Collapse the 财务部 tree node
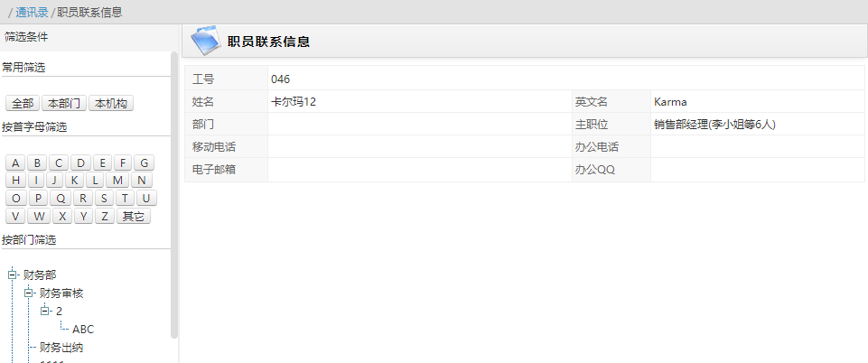Image resolution: width=868 pixels, height=363 pixels. coord(11,275)
